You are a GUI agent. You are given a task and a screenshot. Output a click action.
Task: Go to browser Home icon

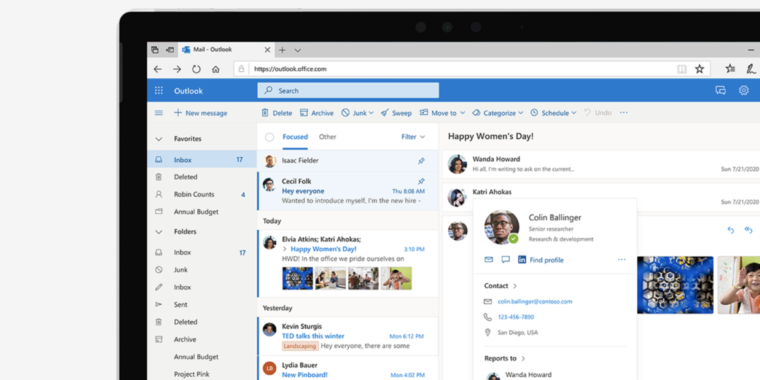216,69
